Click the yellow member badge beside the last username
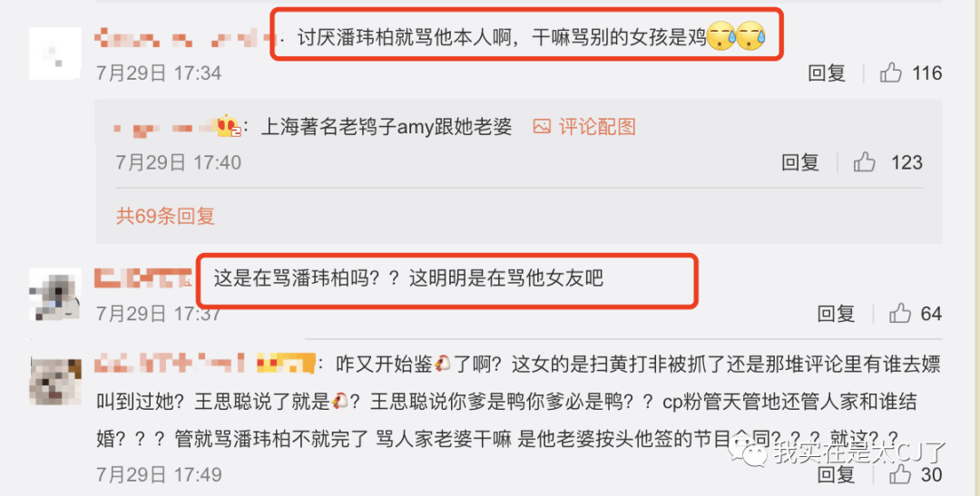The image size is (980, 496). pos(286,364)
